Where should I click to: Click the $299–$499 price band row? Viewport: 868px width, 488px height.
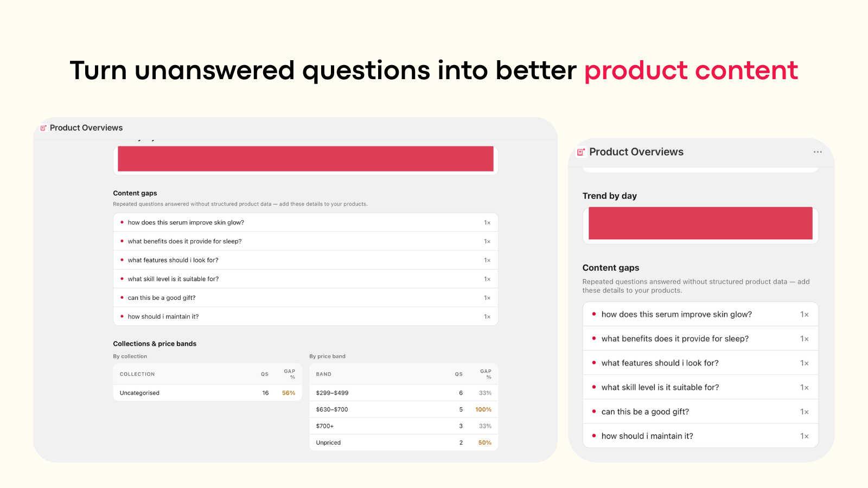[x=404, y=393]
